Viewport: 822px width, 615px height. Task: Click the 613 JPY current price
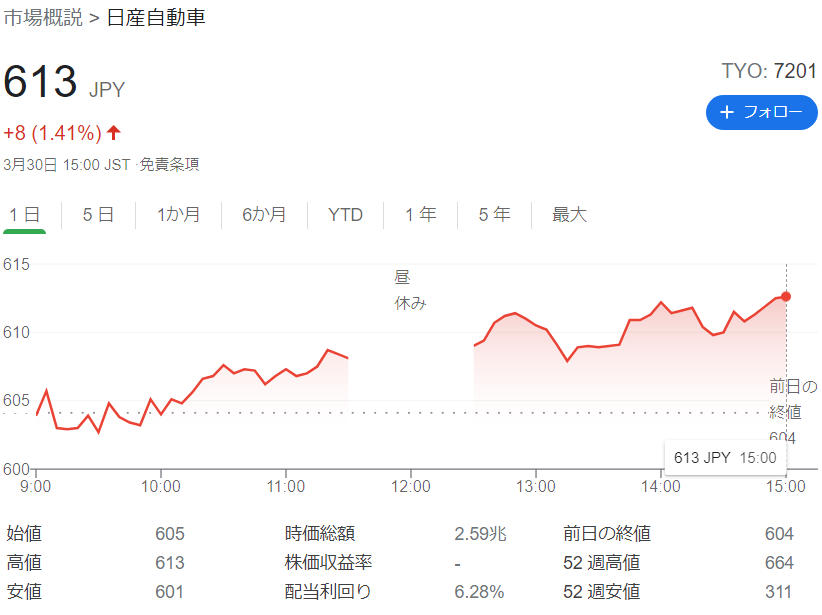click(x=64, y=82)
